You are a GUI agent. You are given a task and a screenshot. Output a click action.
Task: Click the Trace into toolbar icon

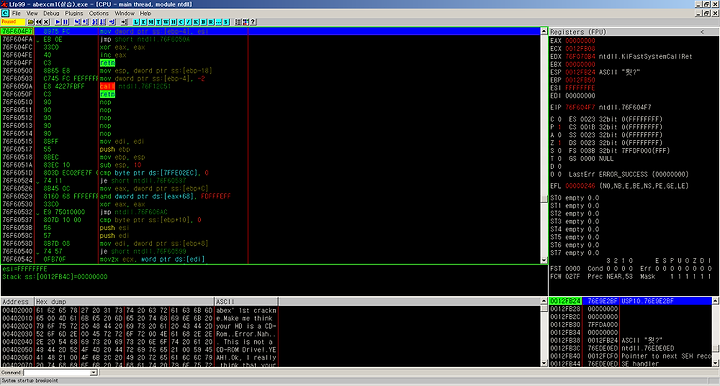[x=95, y=22]
